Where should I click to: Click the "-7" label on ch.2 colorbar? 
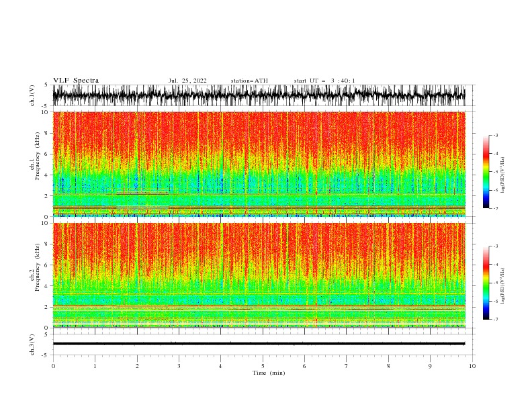pyautogui.click(x=495, y=319)
